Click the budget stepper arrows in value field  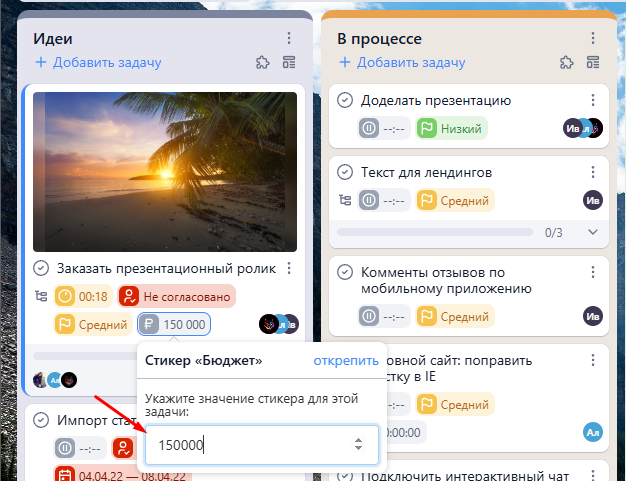(358, 445)
